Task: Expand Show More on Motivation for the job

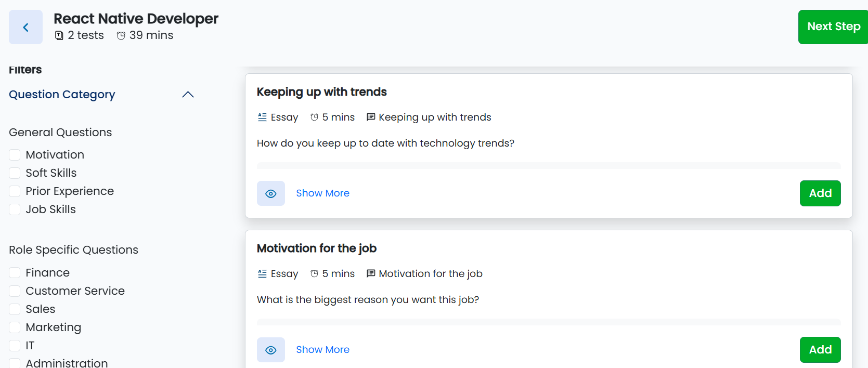Action: click(322, 350)
